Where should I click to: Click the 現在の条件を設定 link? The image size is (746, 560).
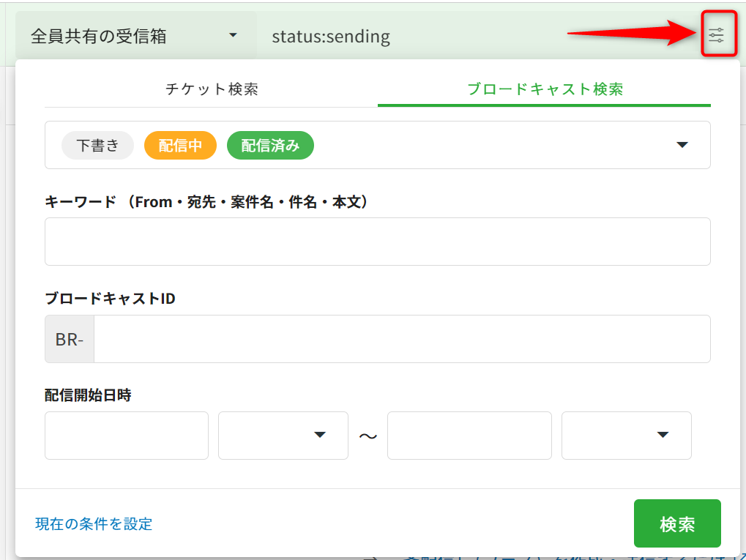tap(94, 524)
